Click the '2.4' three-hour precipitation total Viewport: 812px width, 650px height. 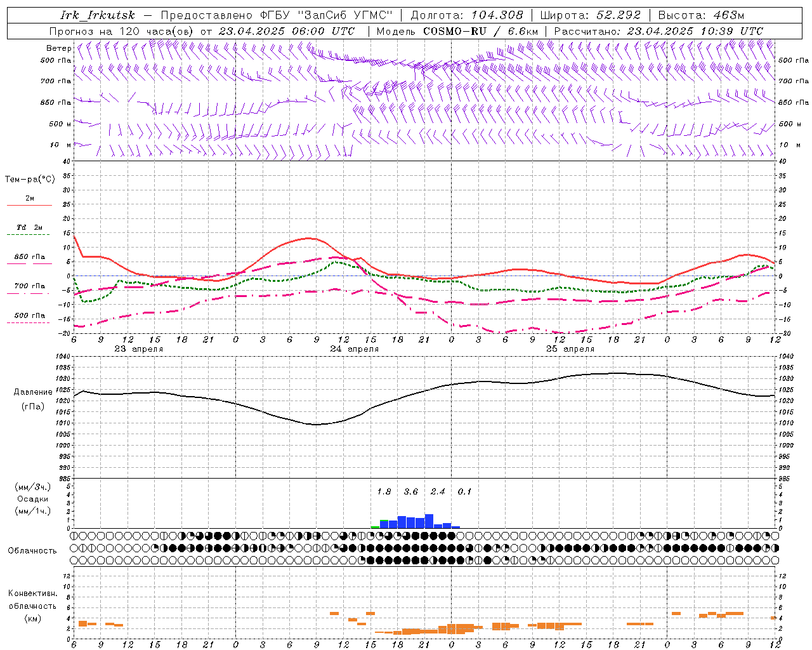[x=438, y=492]
